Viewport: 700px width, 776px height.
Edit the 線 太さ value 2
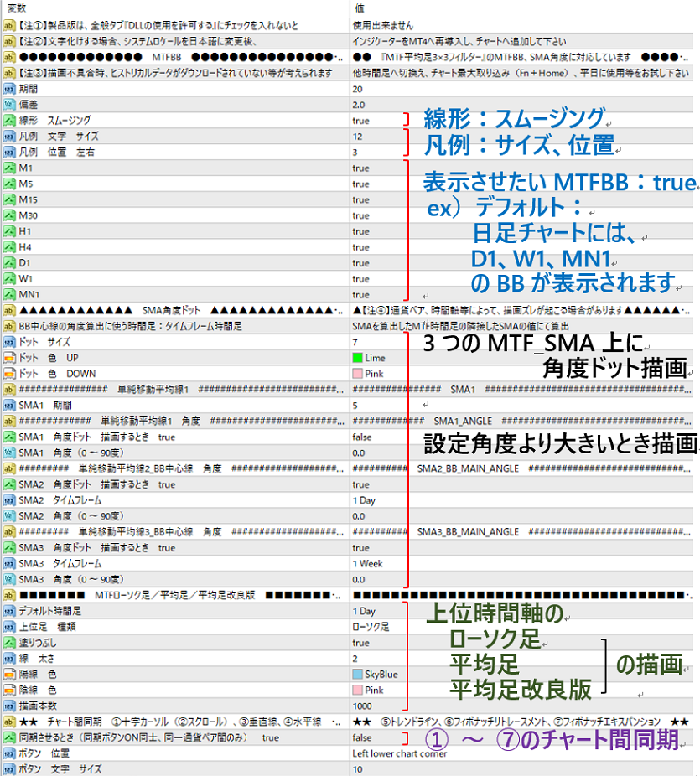[x=355, y=660]
